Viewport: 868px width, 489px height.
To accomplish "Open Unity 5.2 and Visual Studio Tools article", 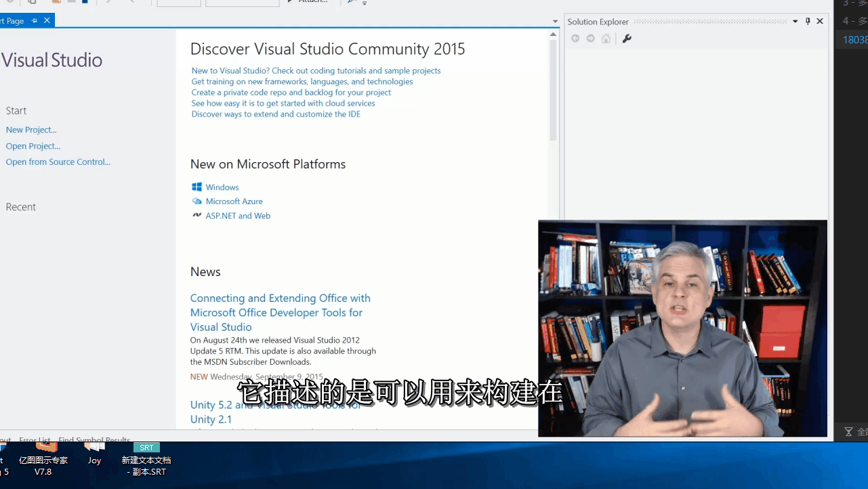I will [x=275, y=412].
